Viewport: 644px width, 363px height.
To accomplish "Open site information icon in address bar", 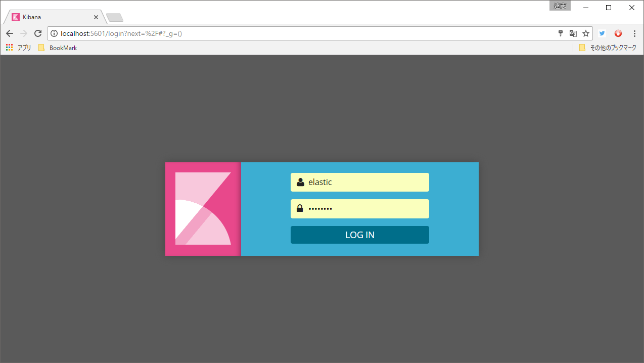I will pyautogui.click(x=54, y=33).
